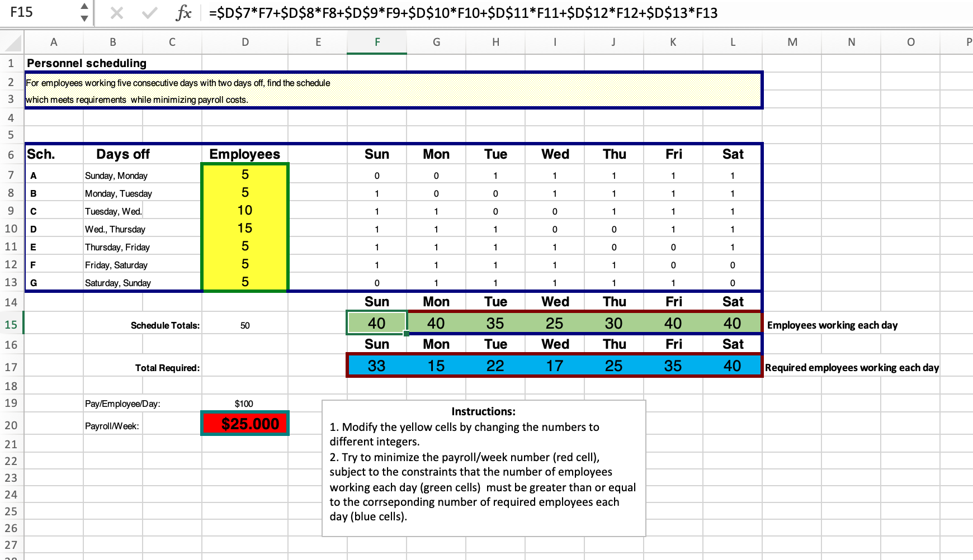Select the blue Sun required cell showing 33
The width and height of the screenshot is (973, 560).
coord(377,366)
